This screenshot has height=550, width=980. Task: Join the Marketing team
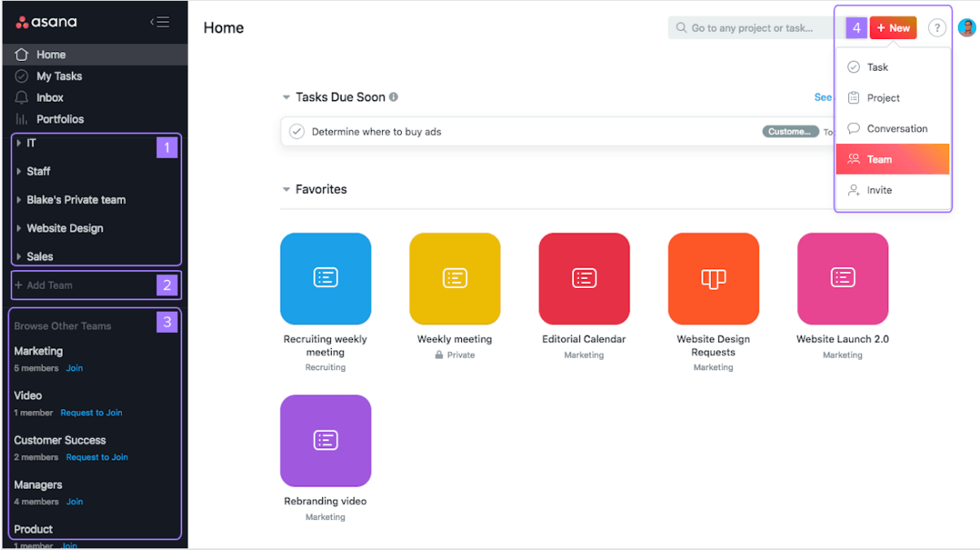pyautogui.click(x=74, y=368)
